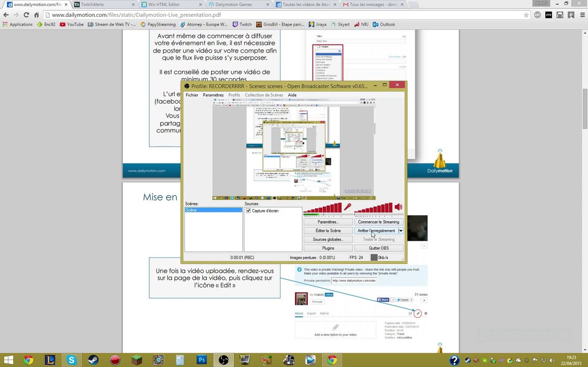
Task: Bookmark this page with the star icon
Action: [526, 15]
